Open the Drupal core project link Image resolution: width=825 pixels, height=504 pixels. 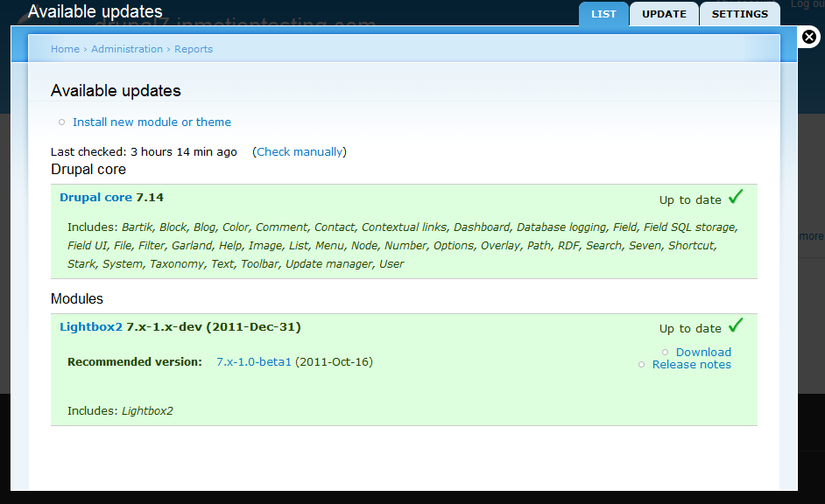click(x=95, y=198)
